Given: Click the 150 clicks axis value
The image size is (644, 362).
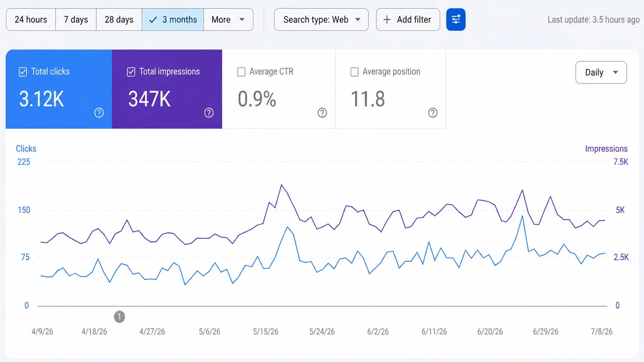Looking at the screenshot, I should click(24, 210).
